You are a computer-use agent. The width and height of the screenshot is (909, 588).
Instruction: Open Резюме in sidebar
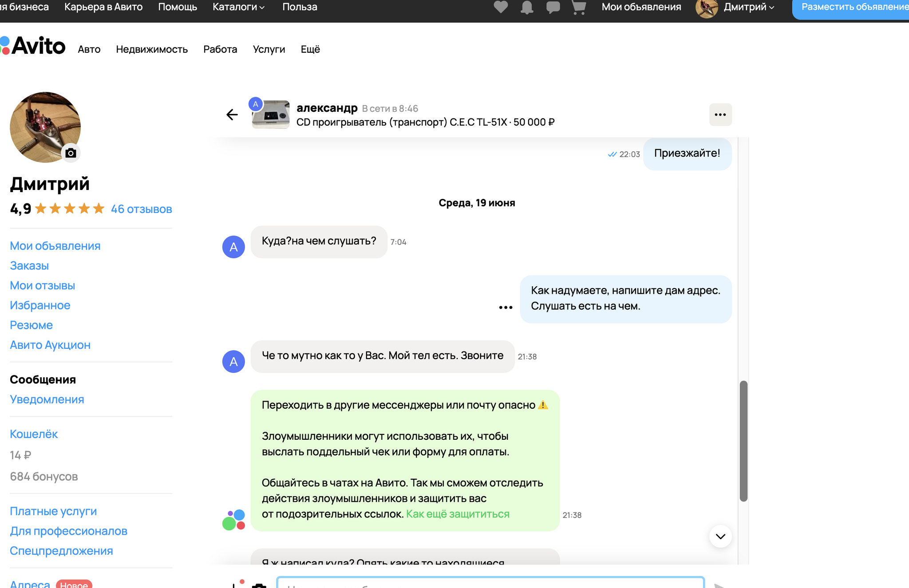(31, 325)
